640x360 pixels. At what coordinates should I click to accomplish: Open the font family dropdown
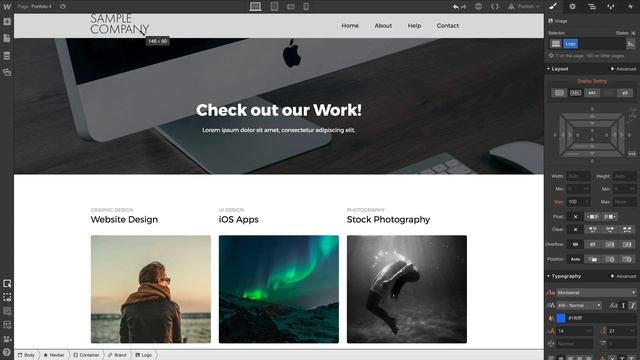596,293
